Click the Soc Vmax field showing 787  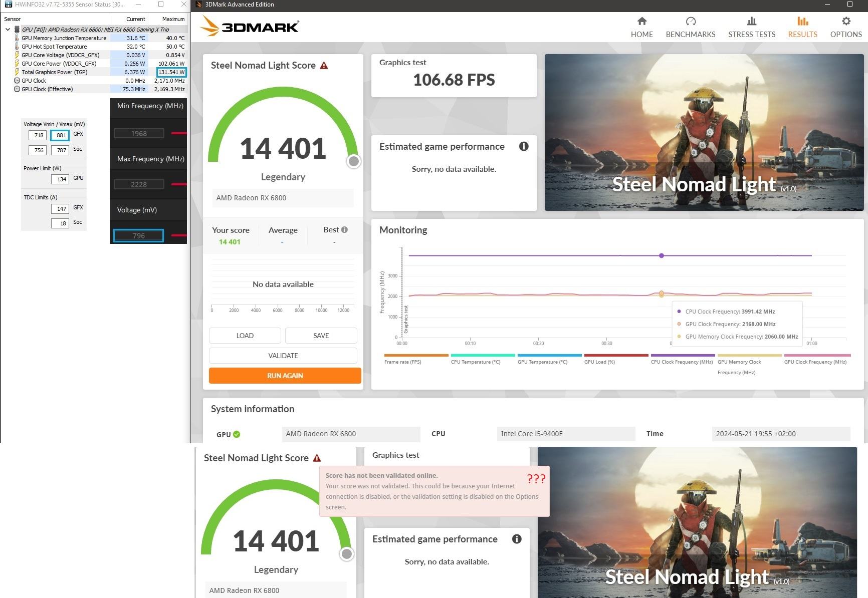[x=60, y=150]
